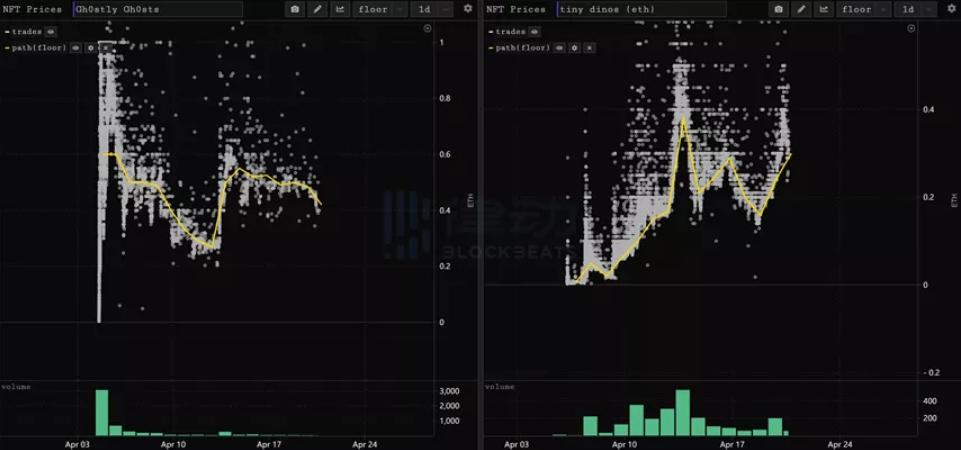Take snapshot of tiny dinos chart
961x450 pixels.
click(779, 9)
